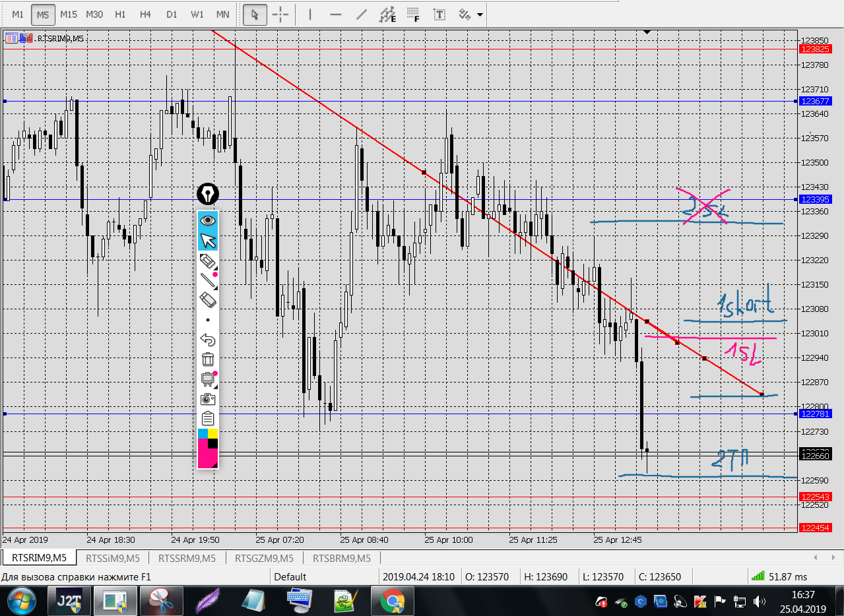Viewport: 844px width, 616px height.
Task: Choose the equidistant channel tool
Action: click(388, 14)
